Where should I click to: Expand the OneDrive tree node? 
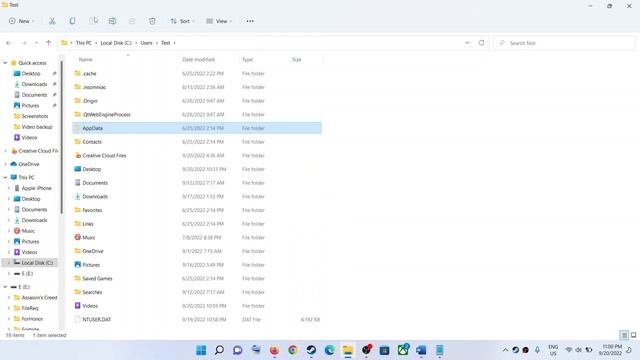[5, 164]
